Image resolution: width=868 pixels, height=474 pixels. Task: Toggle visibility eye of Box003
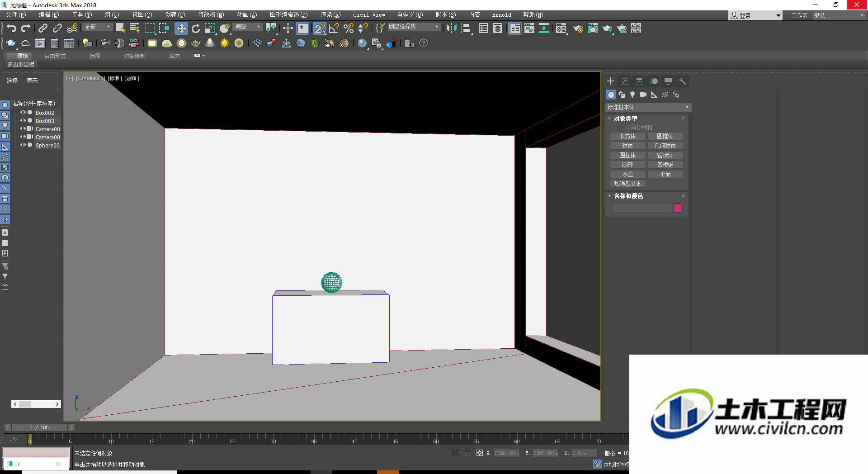(x=23, y=121)
